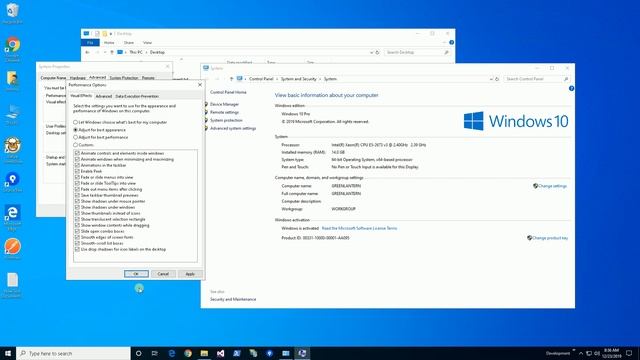Switch to Visual Effects tab
The height and width of the screenshot is (360, 640).
[x=81, y=96]
